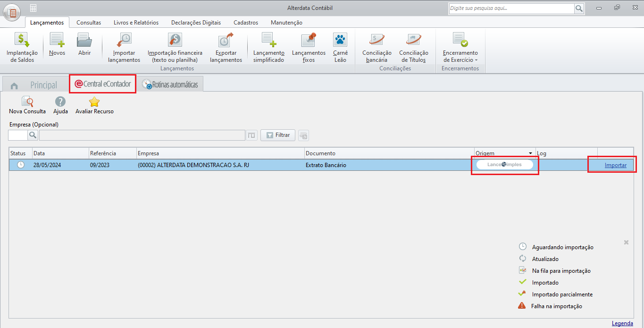644x328 pixels.
Task: Open the Alterdata application menu orb
Action: (12, 12)
